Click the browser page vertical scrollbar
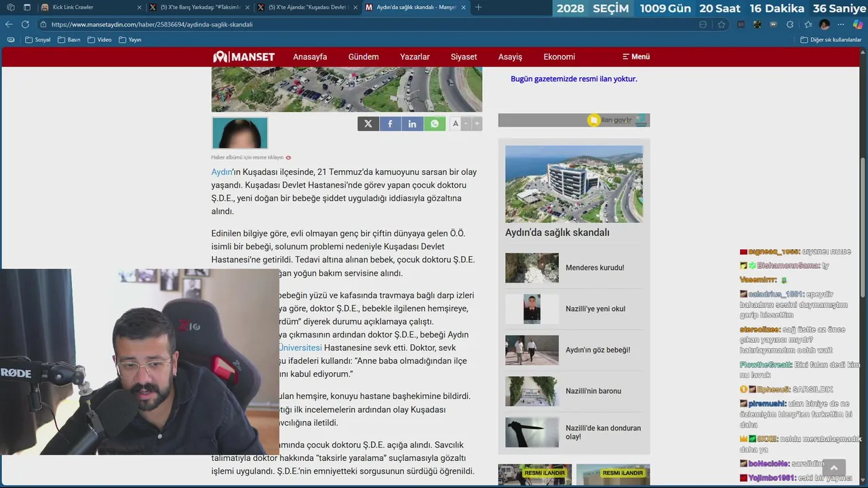The height and width of the screenshot is (488, 868). tap(863, 227)
